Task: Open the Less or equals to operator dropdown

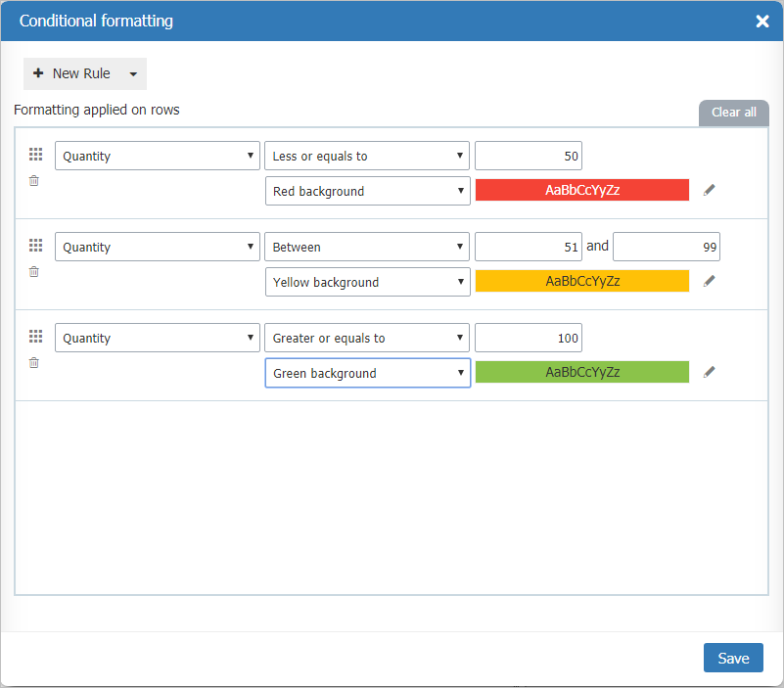Action: (x=367, y=157)
